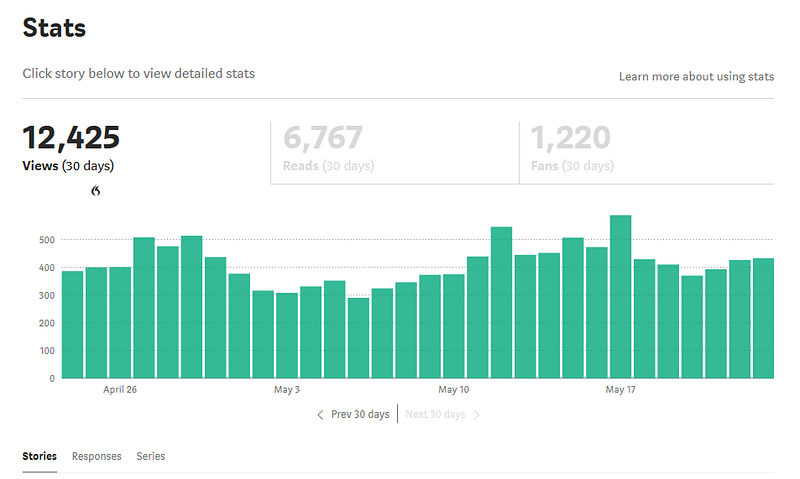Click the right chevron beside Next 30 days
Viewport: 800px width, 479px height.
[x=477, y=415]
